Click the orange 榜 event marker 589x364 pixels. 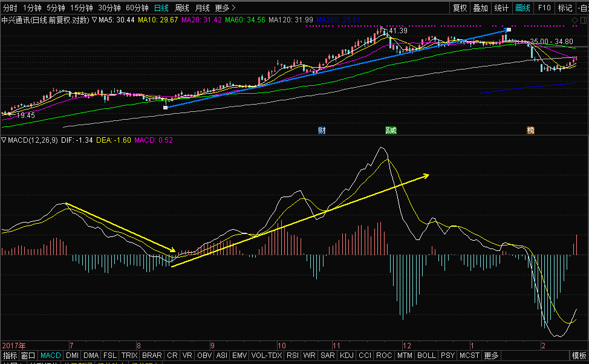tap(530, 130)
